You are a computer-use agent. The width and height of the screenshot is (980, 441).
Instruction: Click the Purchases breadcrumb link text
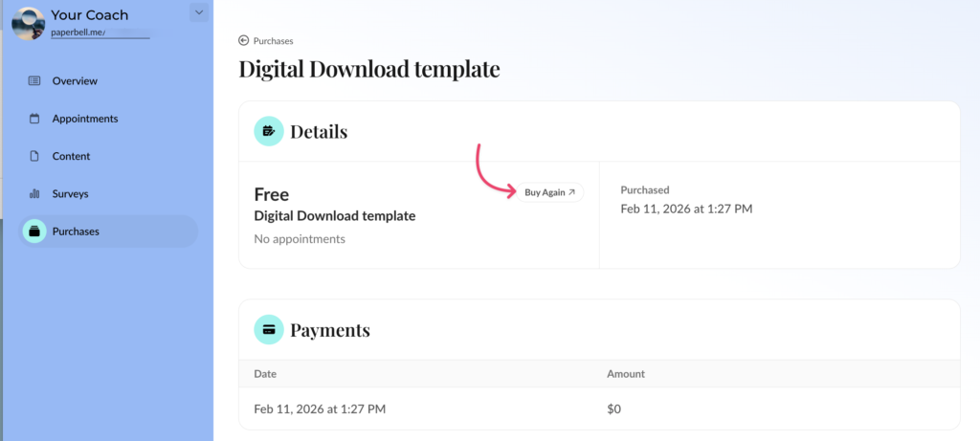(x=273, y=41)
